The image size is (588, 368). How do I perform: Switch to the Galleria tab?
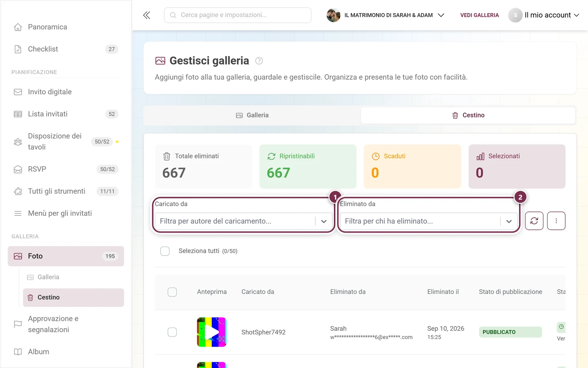point(252,115)
